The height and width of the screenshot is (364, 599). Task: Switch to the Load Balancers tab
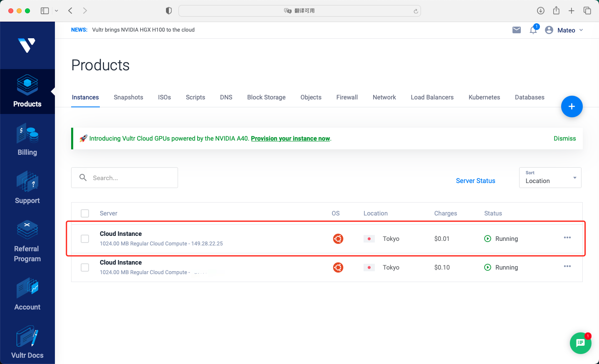coord(432,97)
